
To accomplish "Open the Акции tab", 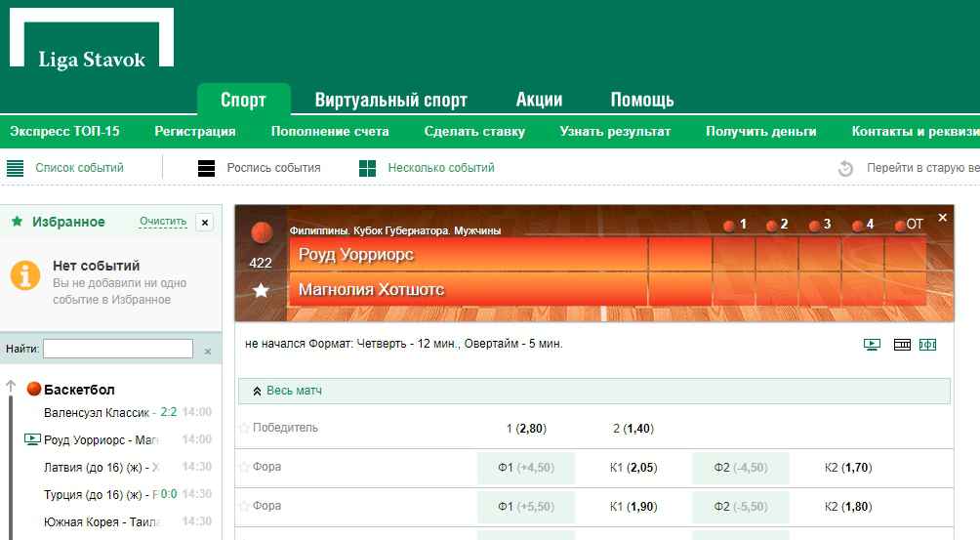I will pyautogui.click(x=539, y=100).
